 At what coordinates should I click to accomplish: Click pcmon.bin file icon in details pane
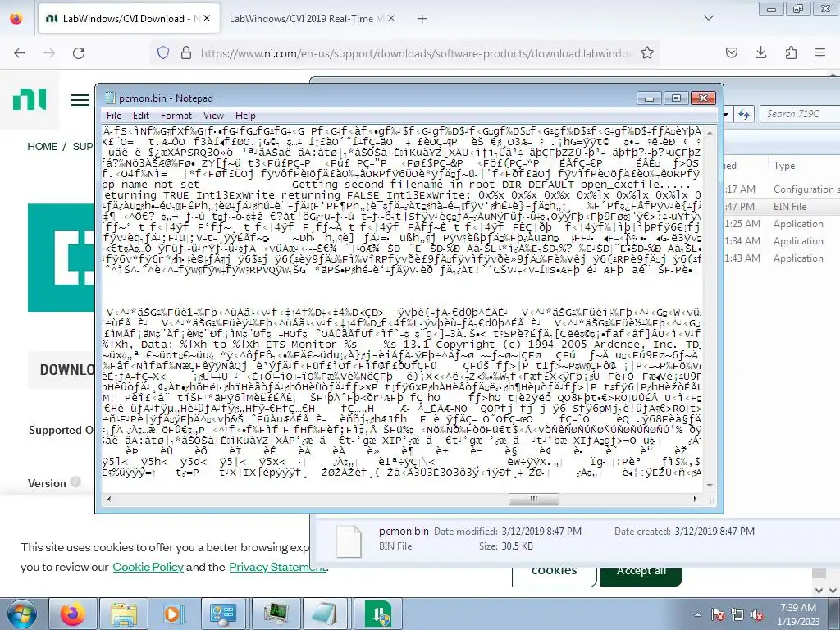(349, 541)
